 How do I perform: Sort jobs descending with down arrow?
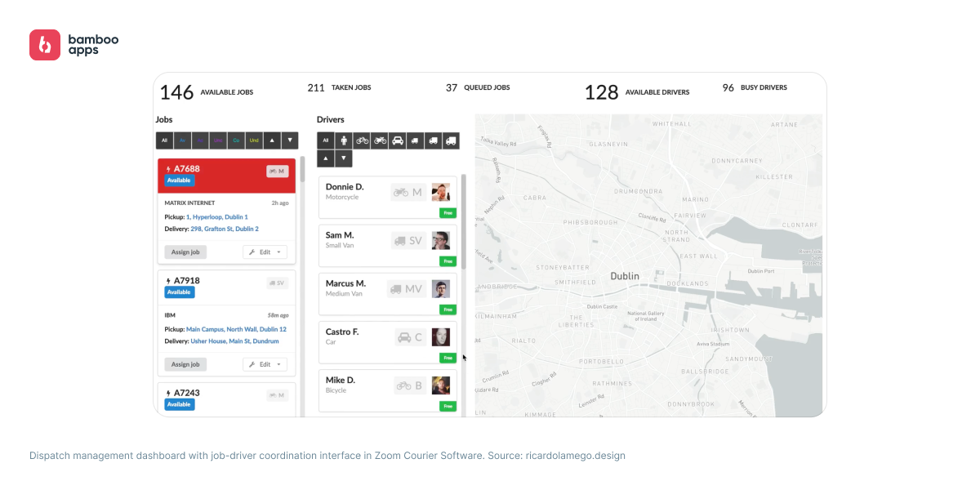click(290, 140)
